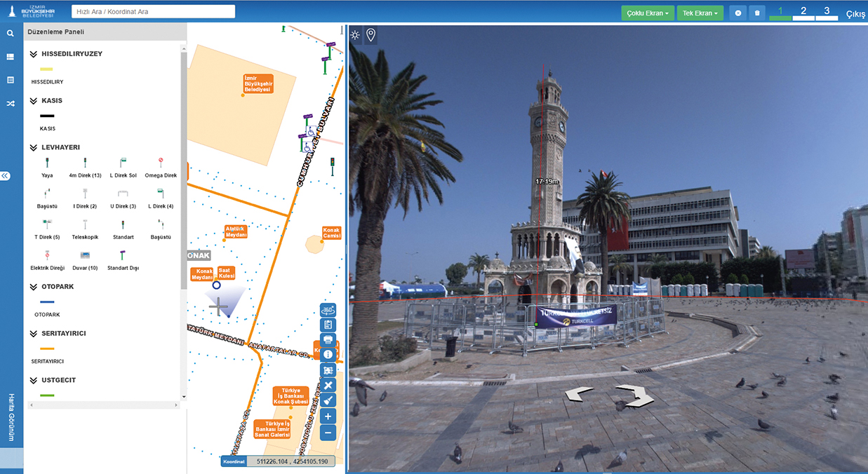Select the Omega Direk sign type
The image size is (868, 474).
point(161,164)
